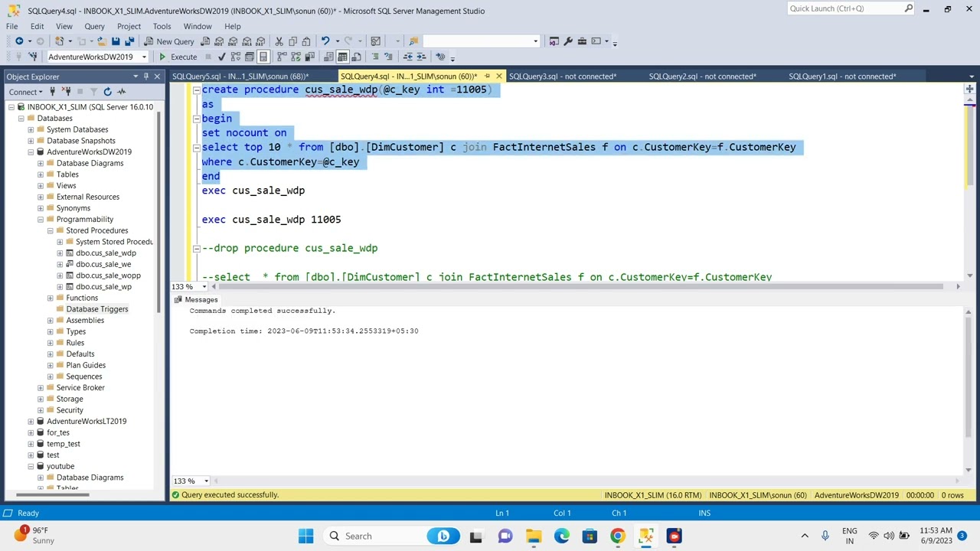This screenshot has height=551, width=980.
Task: Display the estimated execution plan icon
Action: 235,57
